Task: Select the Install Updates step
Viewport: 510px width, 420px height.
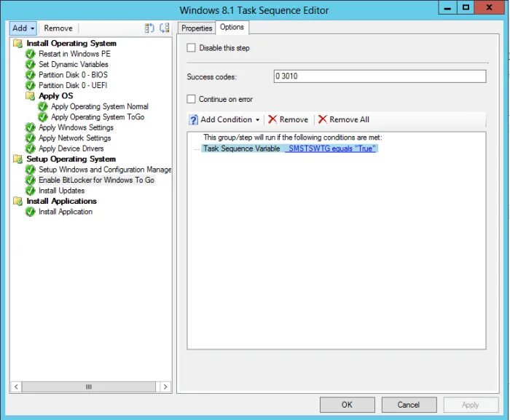Action: coord(61,191)
